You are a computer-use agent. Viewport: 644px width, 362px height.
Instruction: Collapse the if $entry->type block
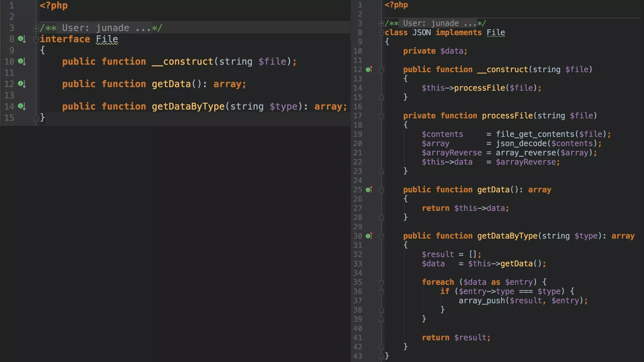point(381,292)
